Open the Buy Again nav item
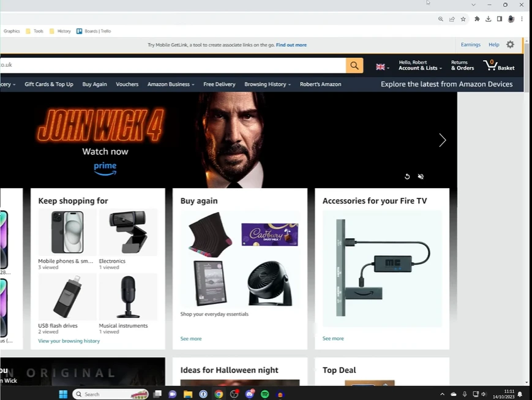Viewport: 532px width, 400px height. [95, 84]
